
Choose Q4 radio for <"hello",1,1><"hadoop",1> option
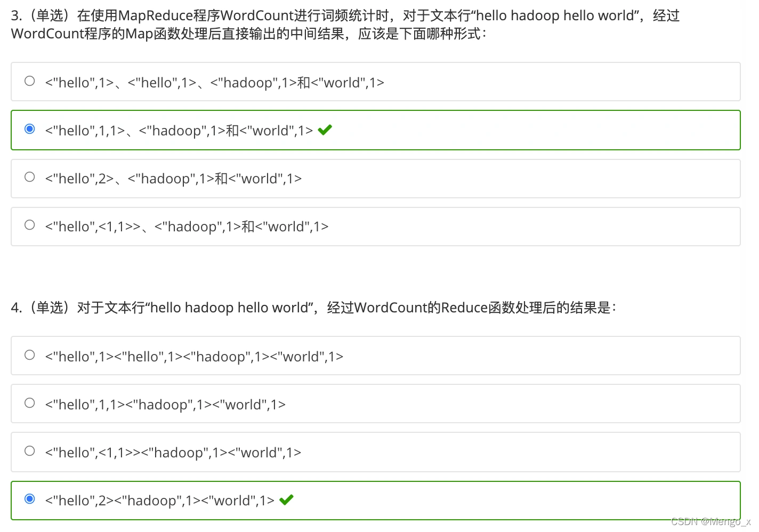30,403
